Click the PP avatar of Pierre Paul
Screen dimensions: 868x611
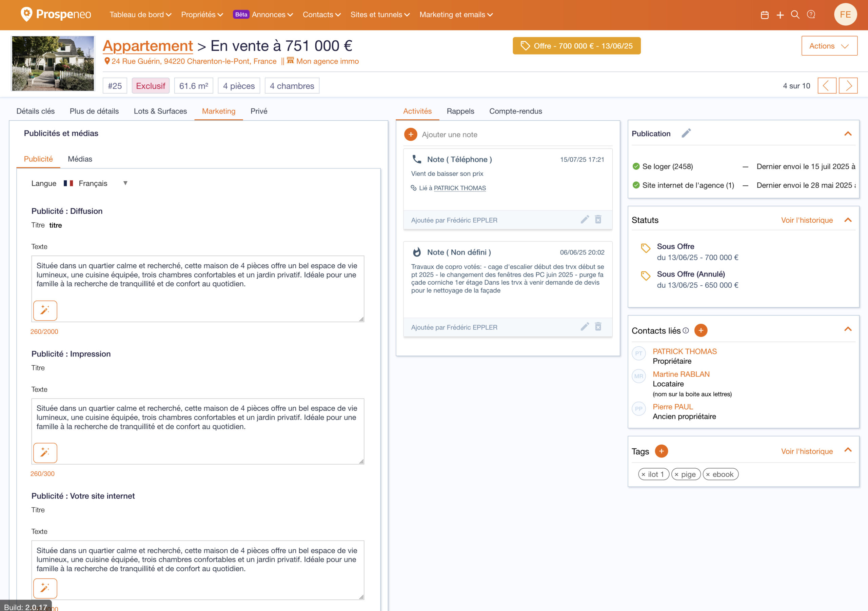coord(638,409)
